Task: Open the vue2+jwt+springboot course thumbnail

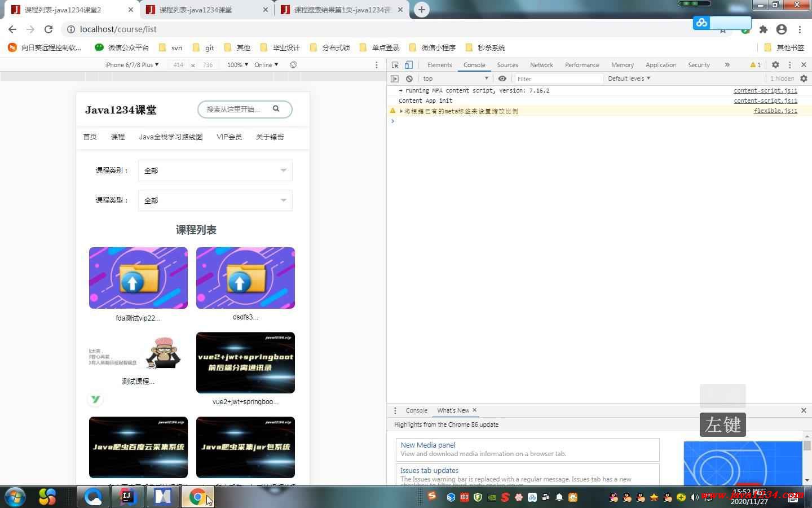Action: click(245, 362)
